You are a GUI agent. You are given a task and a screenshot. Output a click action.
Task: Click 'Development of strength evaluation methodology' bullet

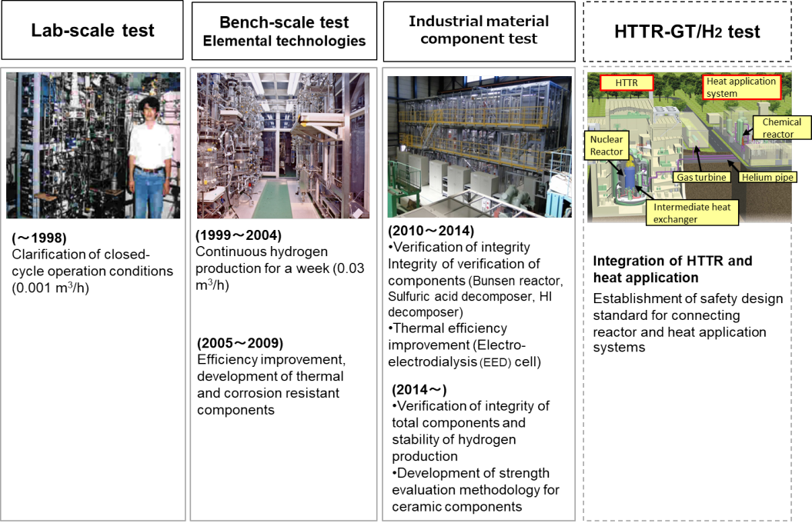476,481
